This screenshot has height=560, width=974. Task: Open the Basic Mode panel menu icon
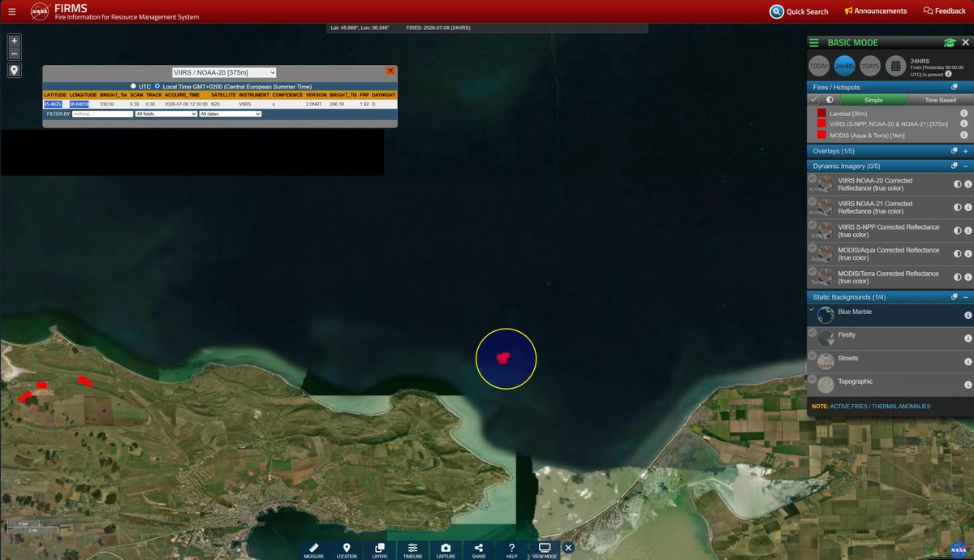814,42
